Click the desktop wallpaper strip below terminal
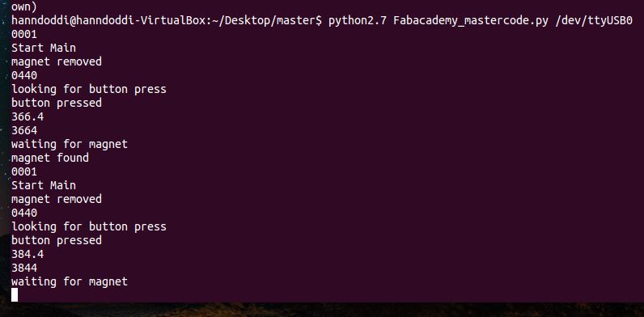This screenshot has height=317, width=644. pos(322,310)
